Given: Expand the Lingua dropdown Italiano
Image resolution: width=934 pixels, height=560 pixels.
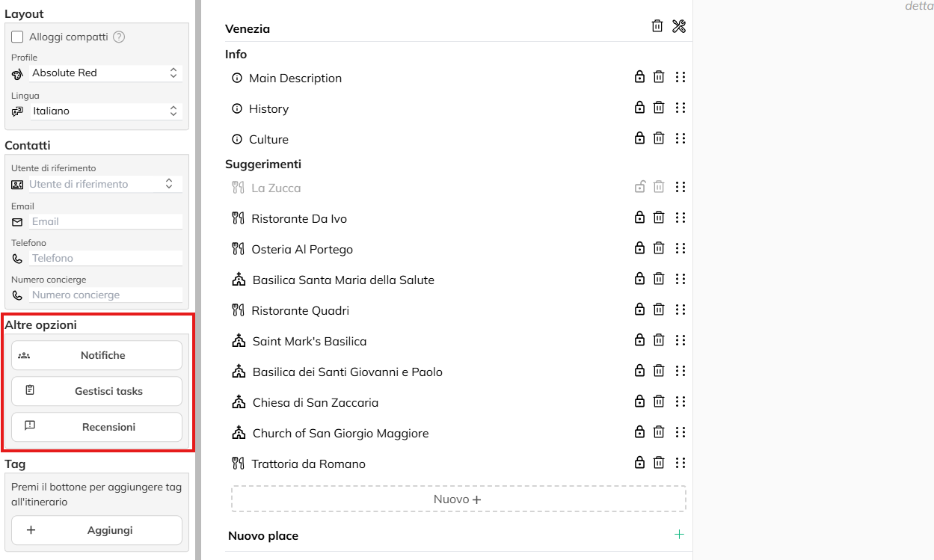Looking at the screenshot, I should (x=105, y=111).
